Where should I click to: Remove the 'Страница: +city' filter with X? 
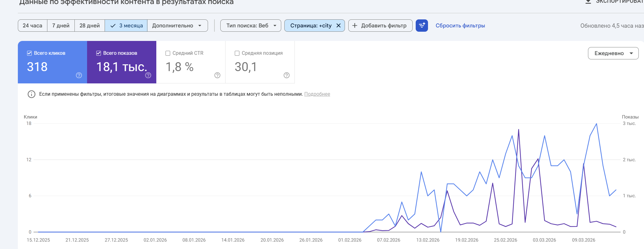338,26
